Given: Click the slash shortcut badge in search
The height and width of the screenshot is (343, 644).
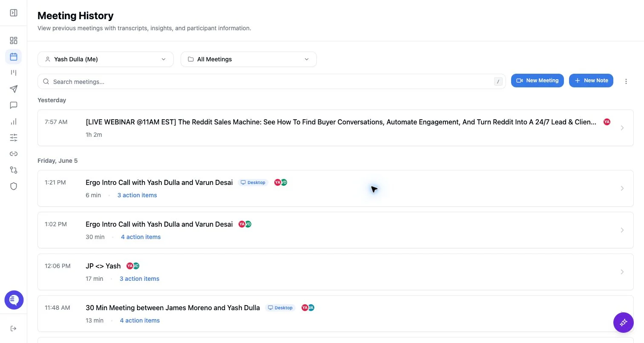Looking at the screenshot, I should pos(498,81).
